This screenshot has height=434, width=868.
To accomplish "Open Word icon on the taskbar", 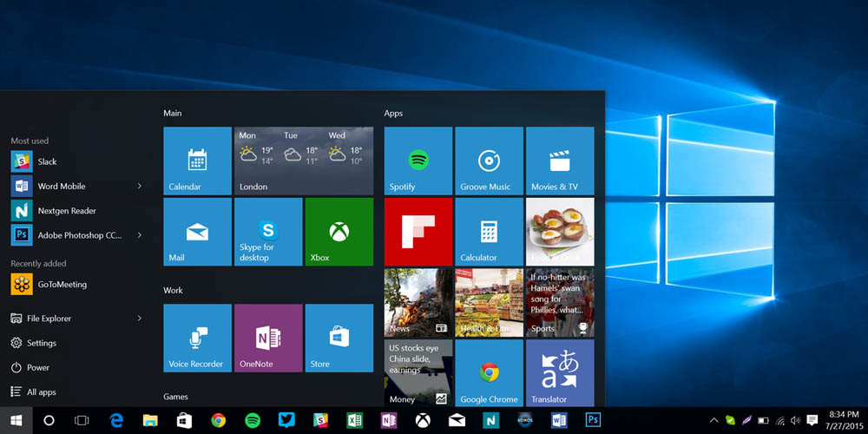I will coord(559,420).
